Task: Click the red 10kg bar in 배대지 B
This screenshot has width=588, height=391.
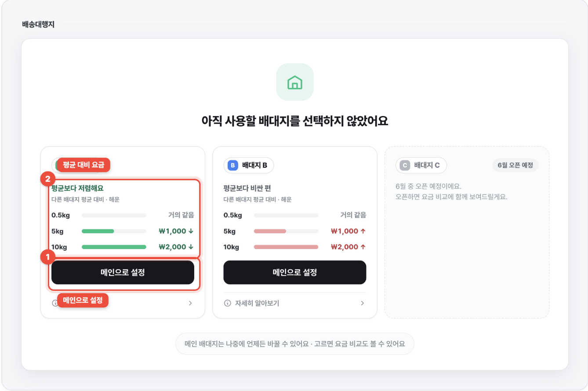Action: pos(286,247)
